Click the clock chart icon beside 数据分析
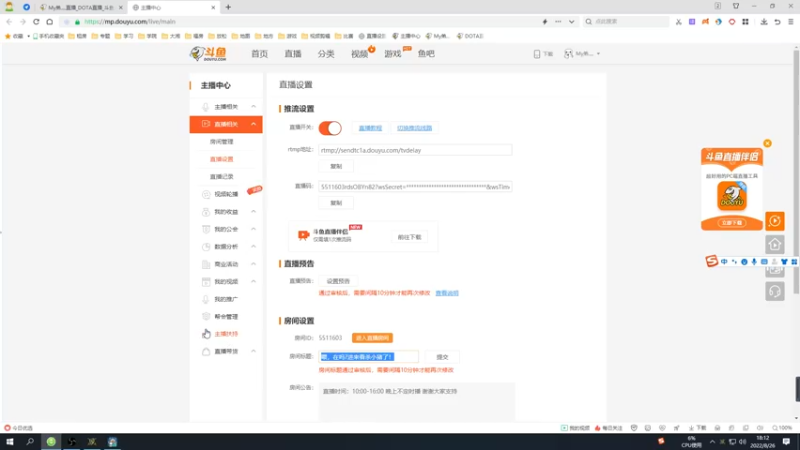The width and height of the screenshot is (800, 450). 206,246
